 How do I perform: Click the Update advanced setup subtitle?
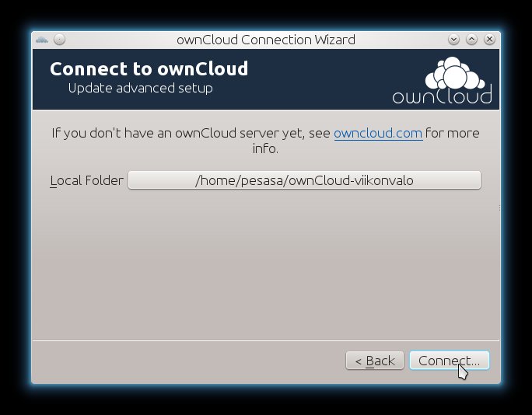pyautogui.click(x=141, y=88)
